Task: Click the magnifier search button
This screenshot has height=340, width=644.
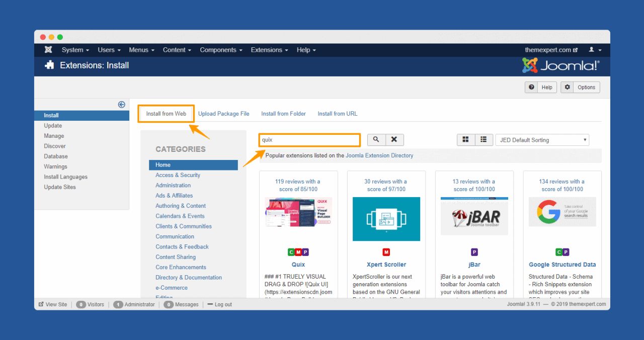Action: (x=376, y=140)
